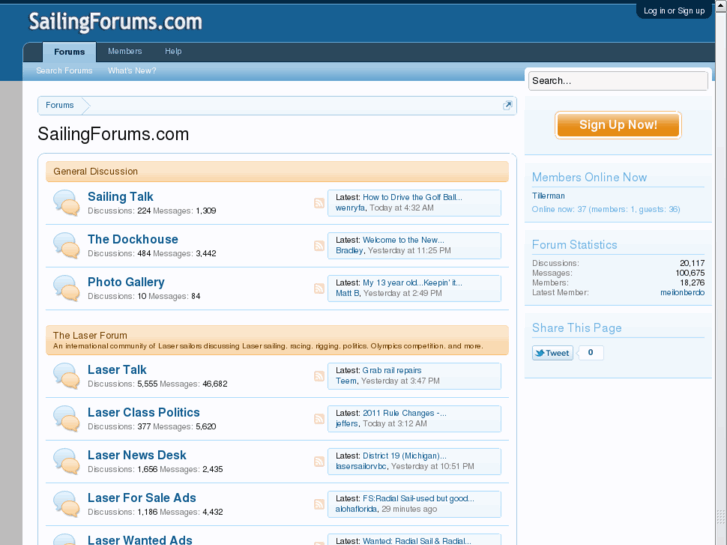Click the Laser Talk forum bubble icon

coord(66,376)
